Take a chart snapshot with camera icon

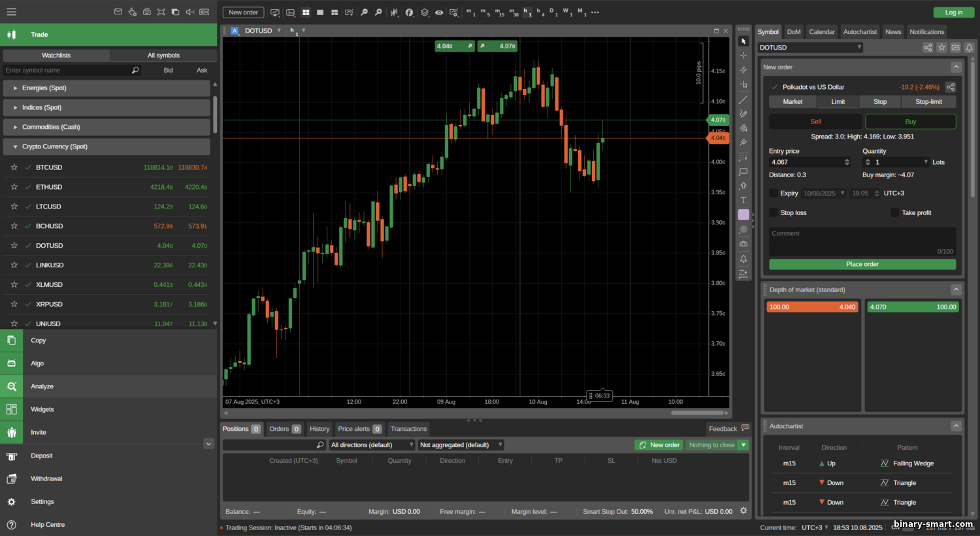[x=743, y=244]
